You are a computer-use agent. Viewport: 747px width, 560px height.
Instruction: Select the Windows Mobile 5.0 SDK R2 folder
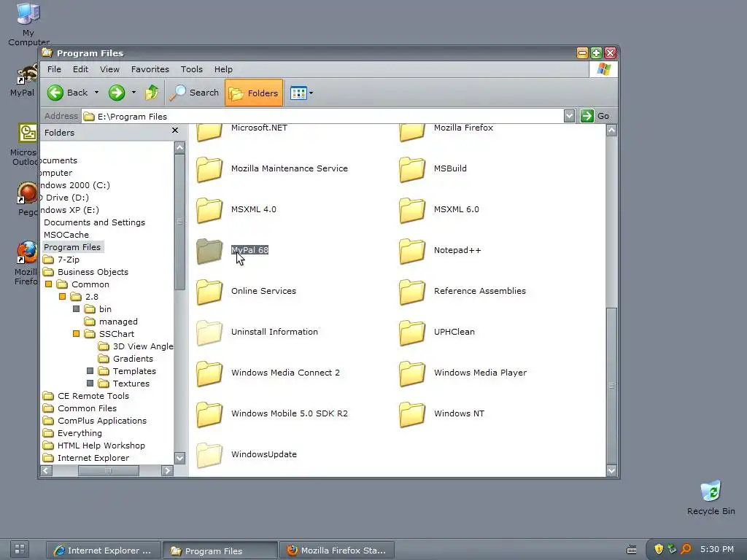point(272,414)
